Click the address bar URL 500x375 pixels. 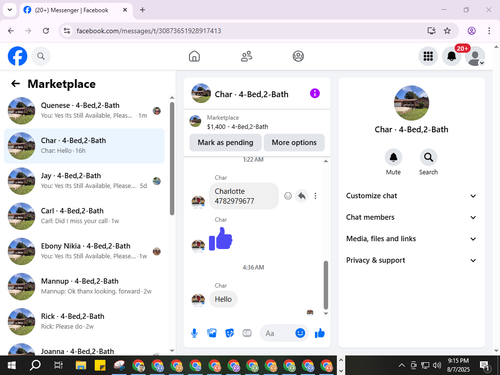(x=149, y=31)
